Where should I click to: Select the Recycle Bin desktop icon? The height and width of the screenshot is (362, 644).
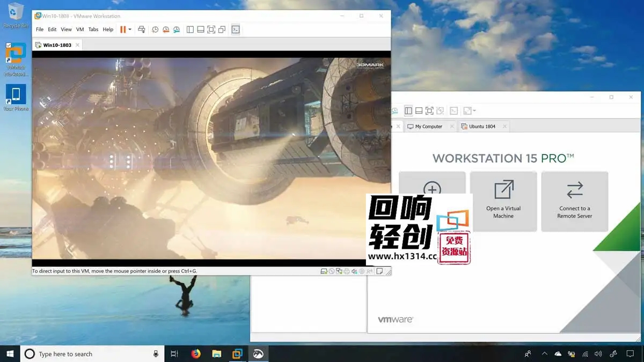pos(16,15)
